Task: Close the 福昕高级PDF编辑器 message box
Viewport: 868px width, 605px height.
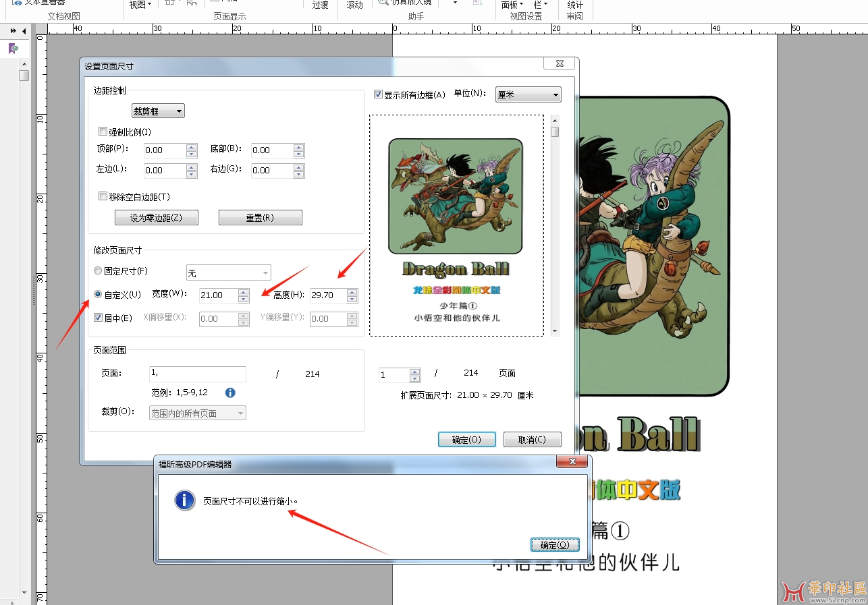Action: pyautogui.click(x=572, y=462)
